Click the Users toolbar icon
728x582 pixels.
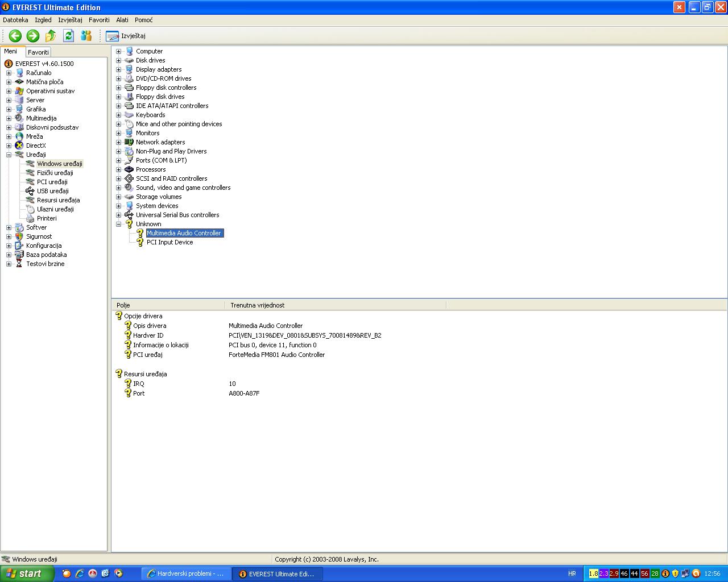point(86,36)
